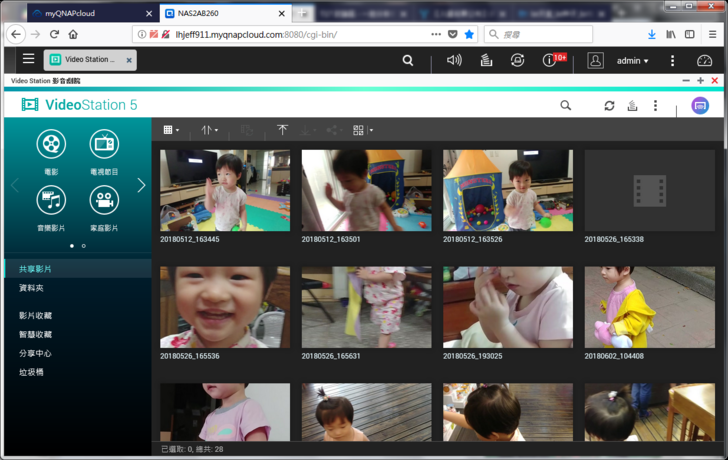Image resolution: width=728 pixels, height=460 pixels.
Task: Open the 共享影片 sidebar item
Action: (x=78, y=269)
